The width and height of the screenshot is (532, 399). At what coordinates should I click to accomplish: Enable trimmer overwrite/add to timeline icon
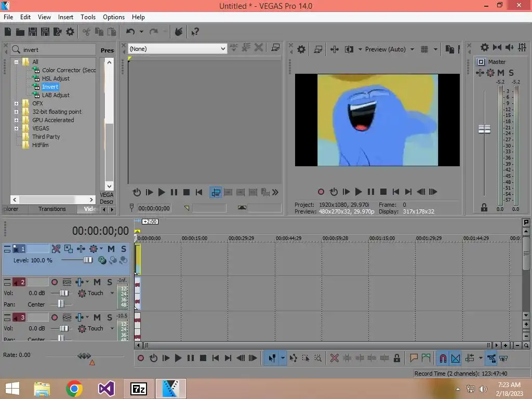[216, 192]
